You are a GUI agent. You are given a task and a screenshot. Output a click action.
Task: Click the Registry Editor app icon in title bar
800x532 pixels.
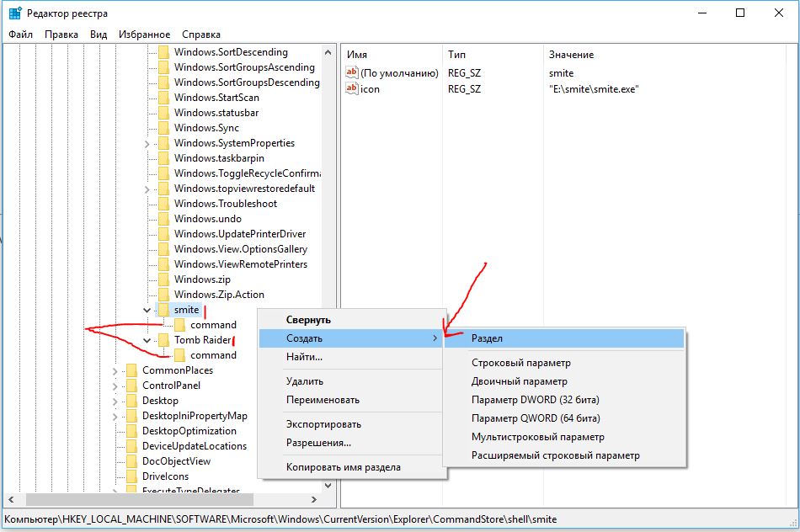[14, 13]
